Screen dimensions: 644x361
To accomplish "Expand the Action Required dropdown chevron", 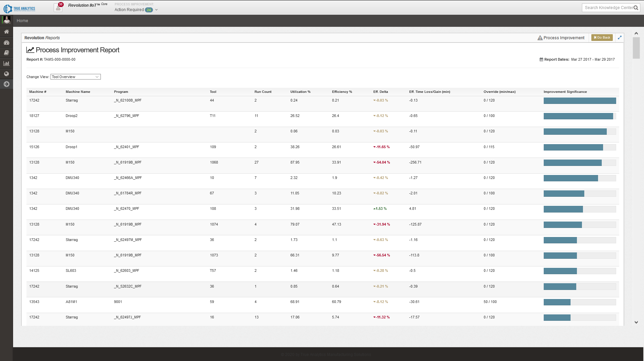I will click(x=156, y=10).
